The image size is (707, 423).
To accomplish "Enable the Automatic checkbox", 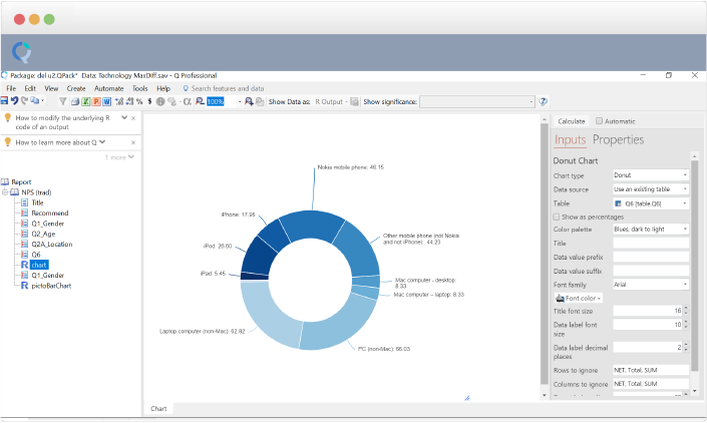I will (x=599, y=121).
